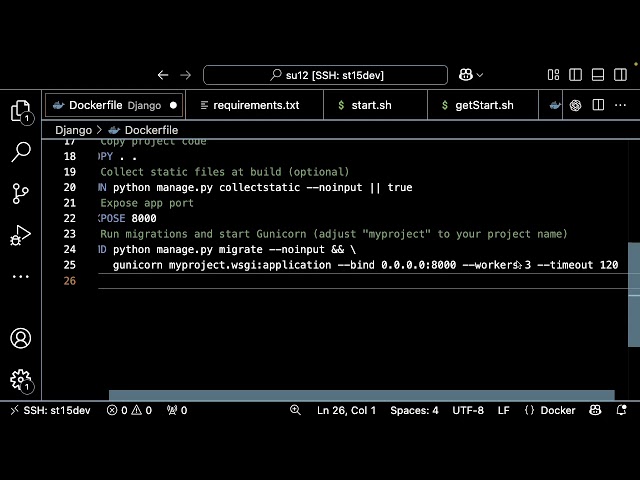
Task: Toggle the secondary side bar
Action: point(620,75)
